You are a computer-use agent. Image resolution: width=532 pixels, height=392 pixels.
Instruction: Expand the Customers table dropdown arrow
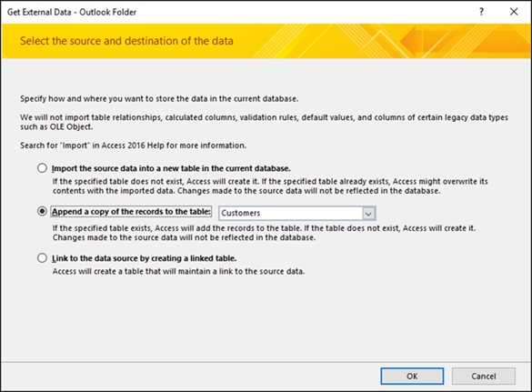368,214
